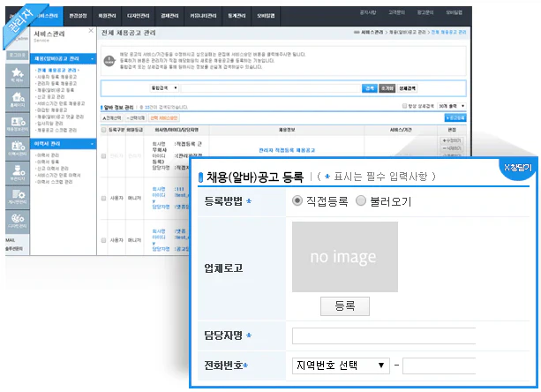Open the 통합검색 search type dropdown
The width and height of the screenshot is (541, 392).
pos(164,88)
